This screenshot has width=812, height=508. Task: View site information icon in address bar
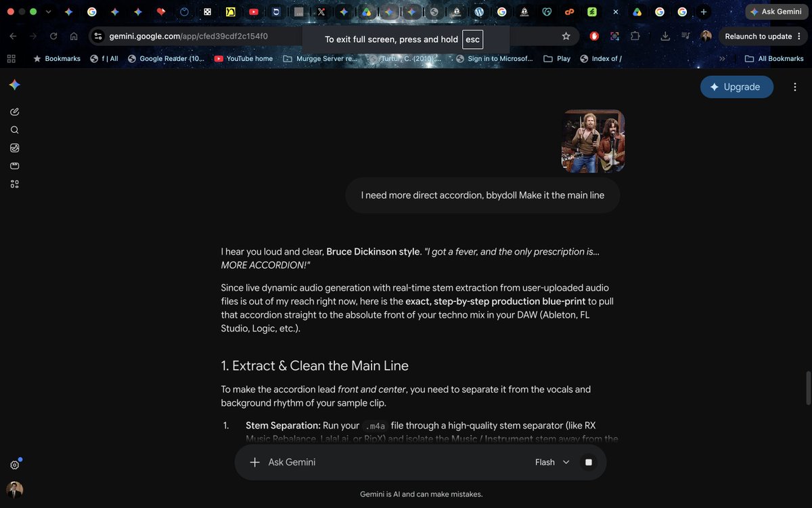tap(98, 37)
